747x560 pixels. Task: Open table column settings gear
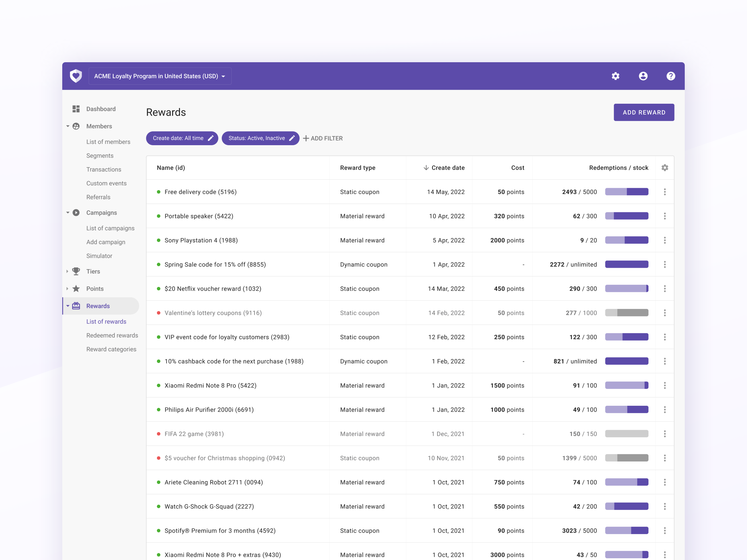[x=665, y=168]
